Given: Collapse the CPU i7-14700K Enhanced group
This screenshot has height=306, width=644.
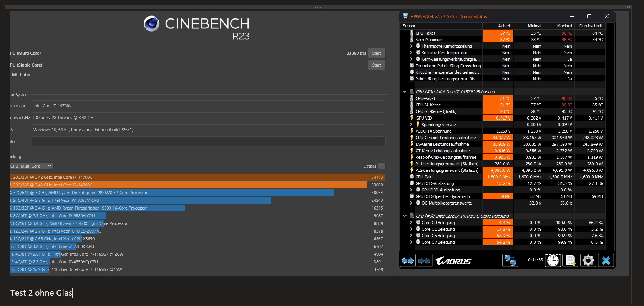Looking at the screenshot, I should pyautogui.click(x=405, y=92).
